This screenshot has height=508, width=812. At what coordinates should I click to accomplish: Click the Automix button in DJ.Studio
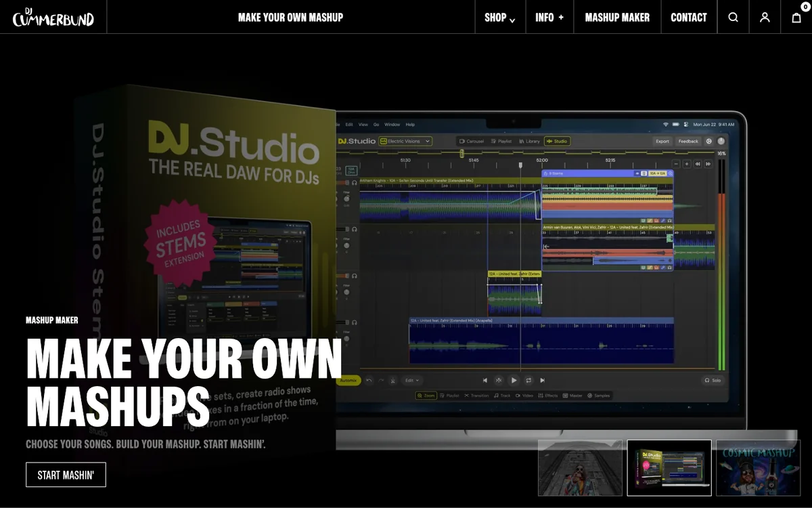349,381
